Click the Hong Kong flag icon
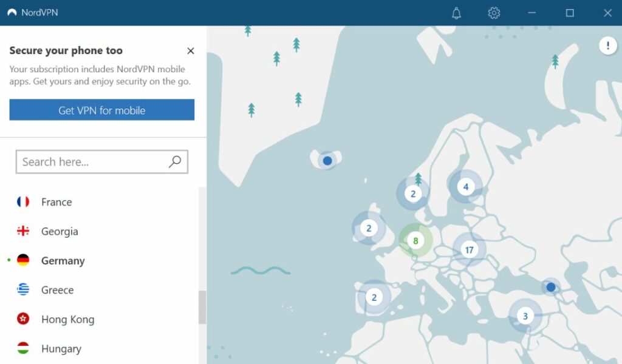The height and width of the screenshot is (364, 622). click(23, 318)
